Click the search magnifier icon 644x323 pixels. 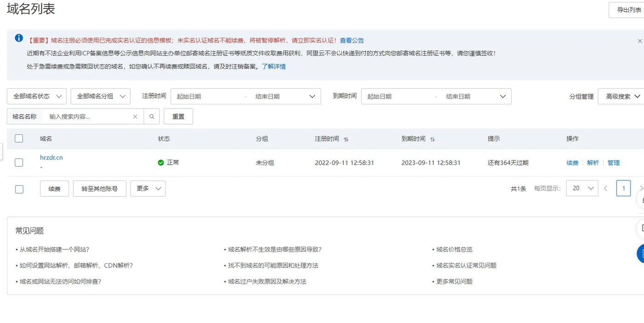click(152, 116)
